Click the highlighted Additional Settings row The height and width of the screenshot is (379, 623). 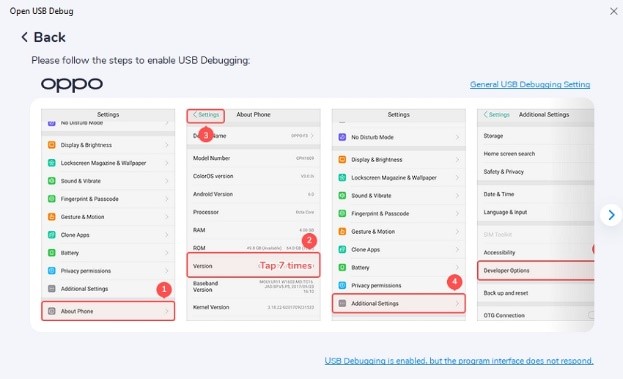[x=399, y=304]
